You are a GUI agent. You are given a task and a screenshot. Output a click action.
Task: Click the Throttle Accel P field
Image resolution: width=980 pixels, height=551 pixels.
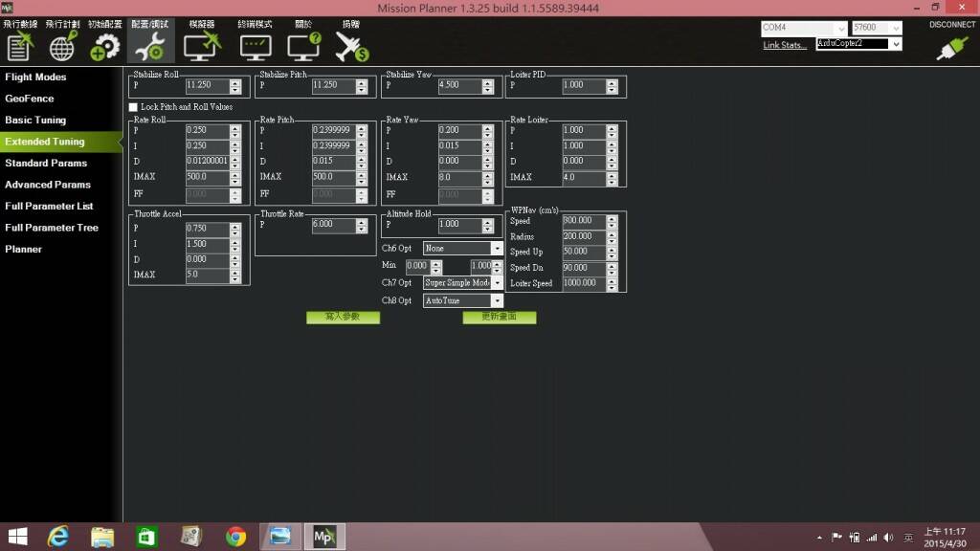(x=208, y=229)
